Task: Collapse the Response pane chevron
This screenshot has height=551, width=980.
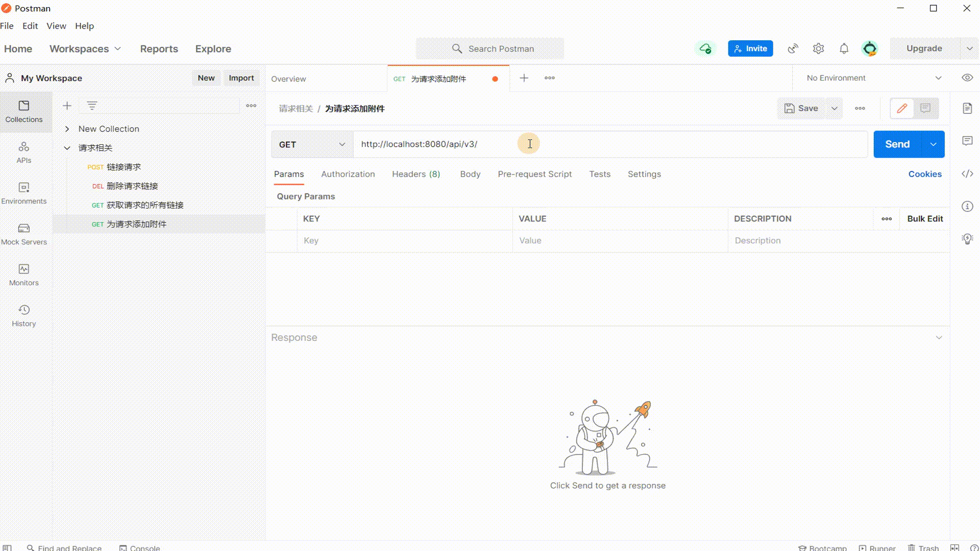Action: tap(939, 338)
